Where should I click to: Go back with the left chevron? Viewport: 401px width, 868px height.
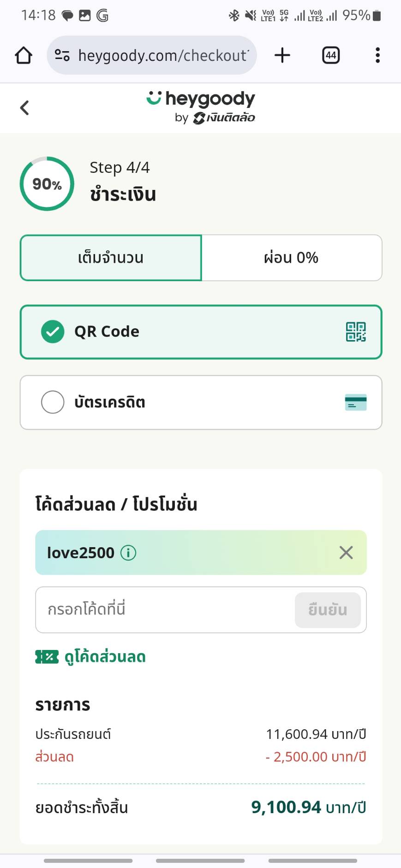coord(25,108)
